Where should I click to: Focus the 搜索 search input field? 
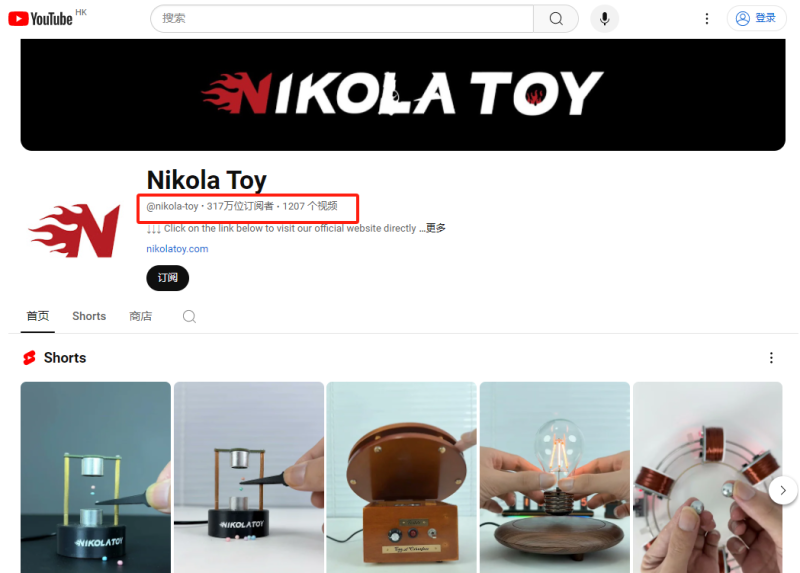pyautogui.click(x=342, y=19)
